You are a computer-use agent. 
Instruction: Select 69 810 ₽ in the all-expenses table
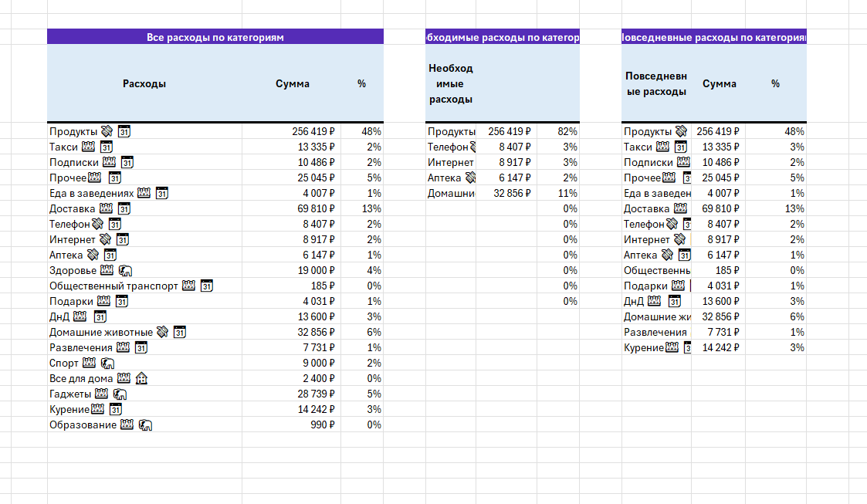[x=291, y=208]
